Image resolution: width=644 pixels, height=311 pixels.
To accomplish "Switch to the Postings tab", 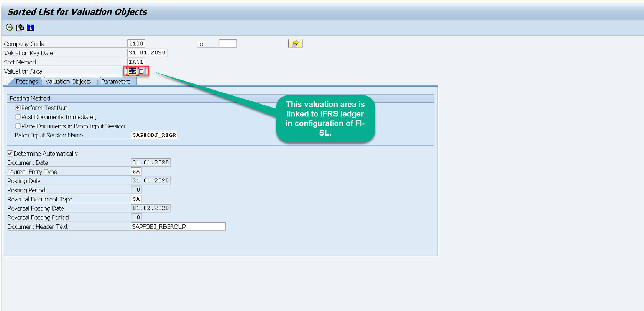I will click(x=27, y=82).
